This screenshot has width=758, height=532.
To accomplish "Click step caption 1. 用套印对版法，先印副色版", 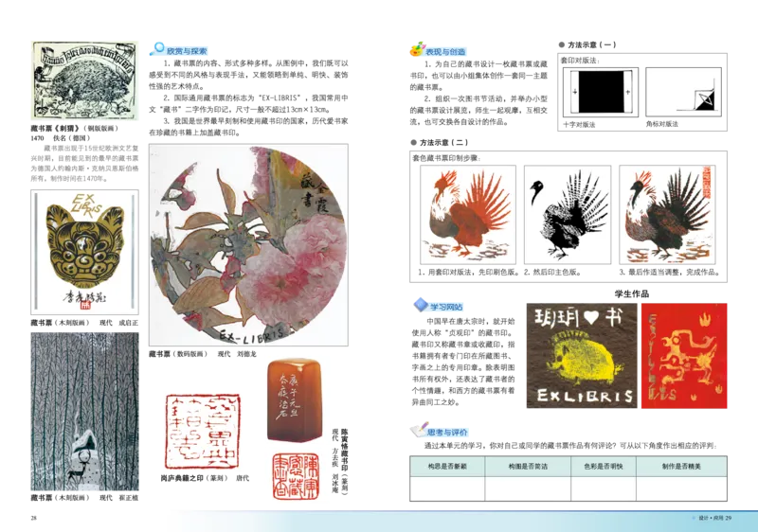I will 469,273.
